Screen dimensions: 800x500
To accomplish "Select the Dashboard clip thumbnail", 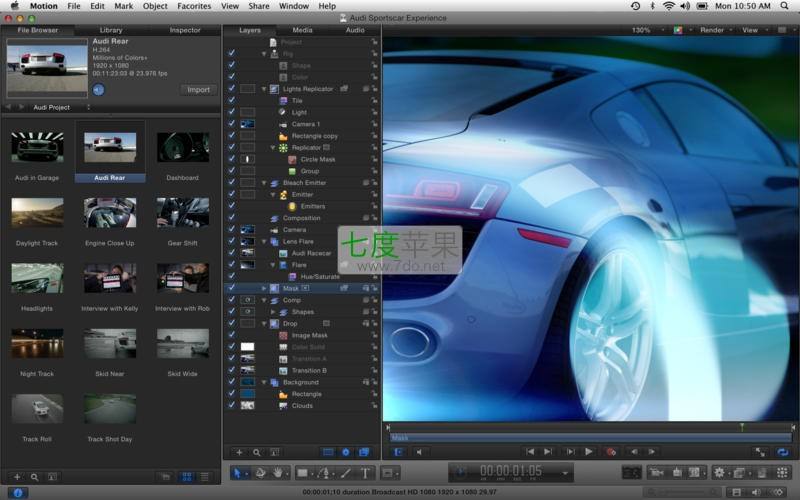I will (183, 147).
